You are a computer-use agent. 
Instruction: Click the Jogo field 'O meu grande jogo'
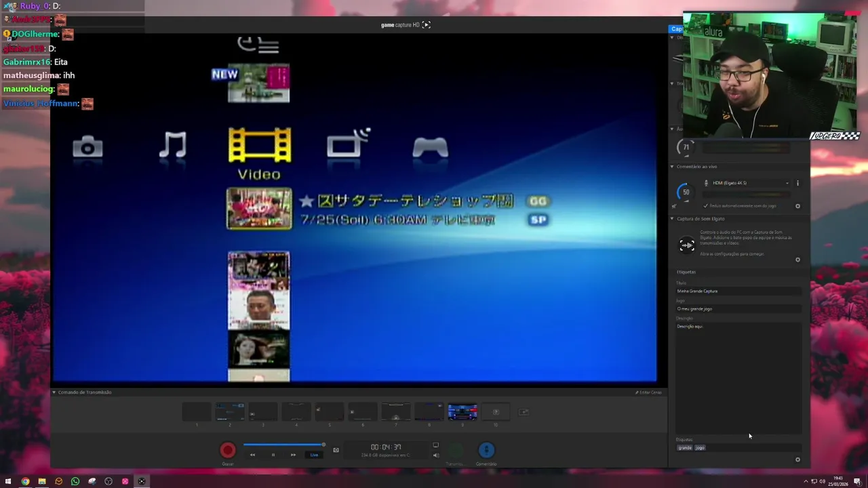click(738, 309)
